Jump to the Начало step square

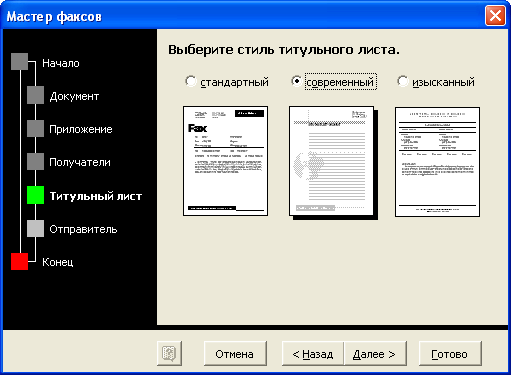click(19, 62)
